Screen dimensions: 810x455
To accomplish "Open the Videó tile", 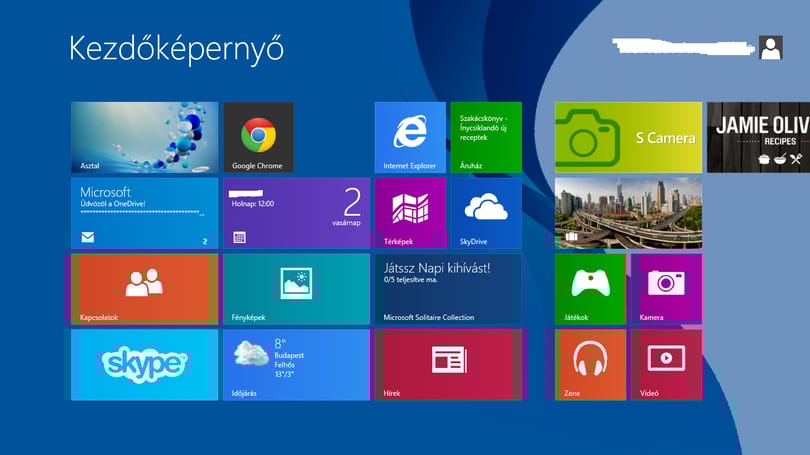I will click(666, 365).
